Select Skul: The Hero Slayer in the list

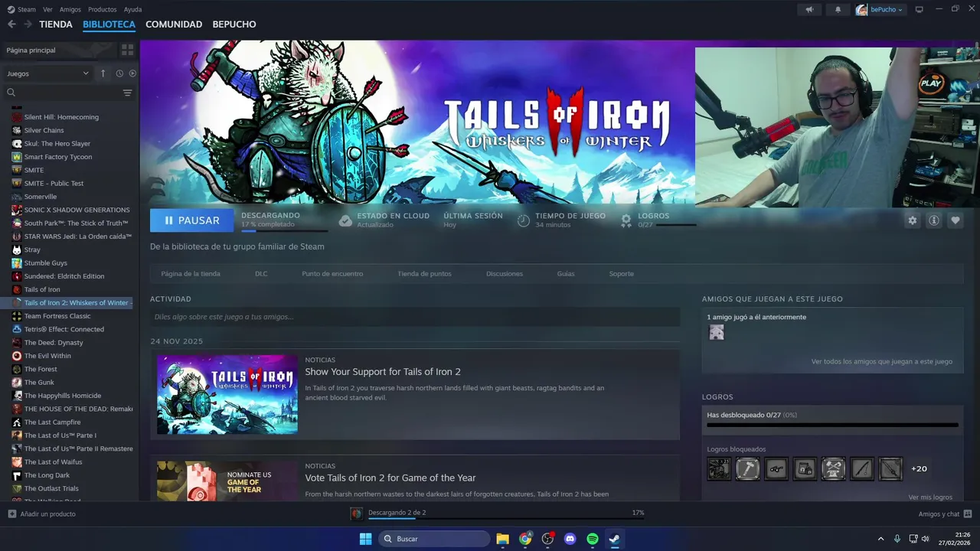[x=57, y=144]
